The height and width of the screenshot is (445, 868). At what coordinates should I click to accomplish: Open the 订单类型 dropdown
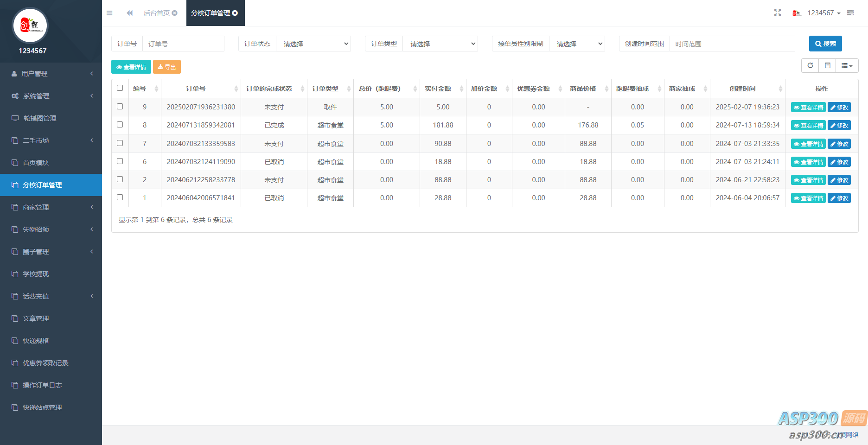click(x=440, y=44)
